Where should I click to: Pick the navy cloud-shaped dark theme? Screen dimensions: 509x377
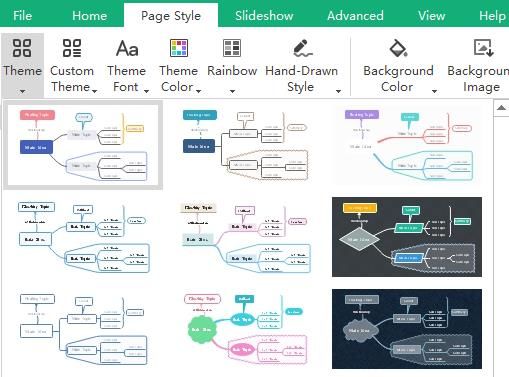pos(407,329)
